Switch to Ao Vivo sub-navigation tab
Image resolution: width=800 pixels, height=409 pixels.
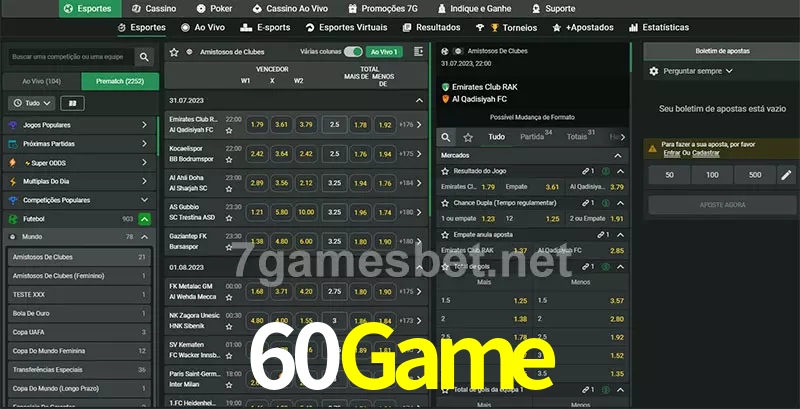203,28
